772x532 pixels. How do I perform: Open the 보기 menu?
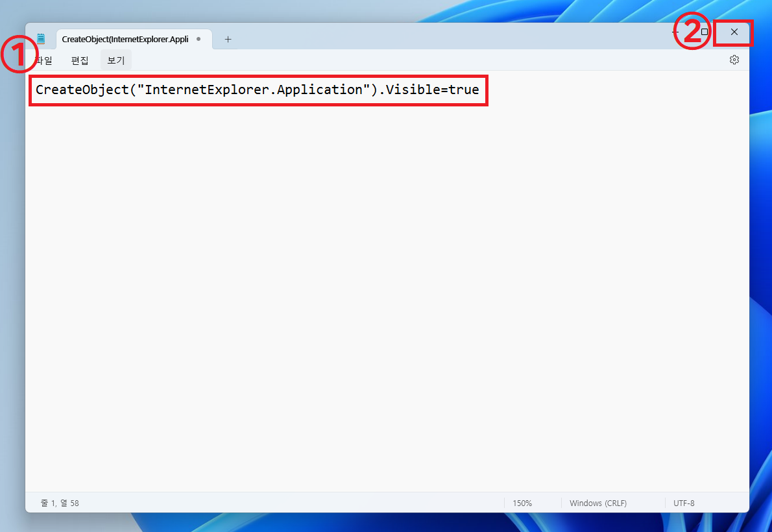click(116, 60)
